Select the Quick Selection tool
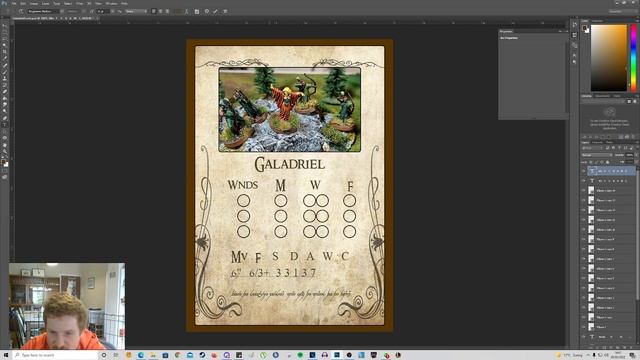640x360 pixels. click(x=5, y=45)
